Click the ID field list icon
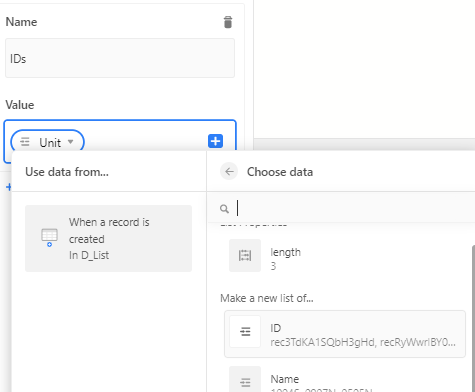475x392 pixels. (x=245, y=332)
